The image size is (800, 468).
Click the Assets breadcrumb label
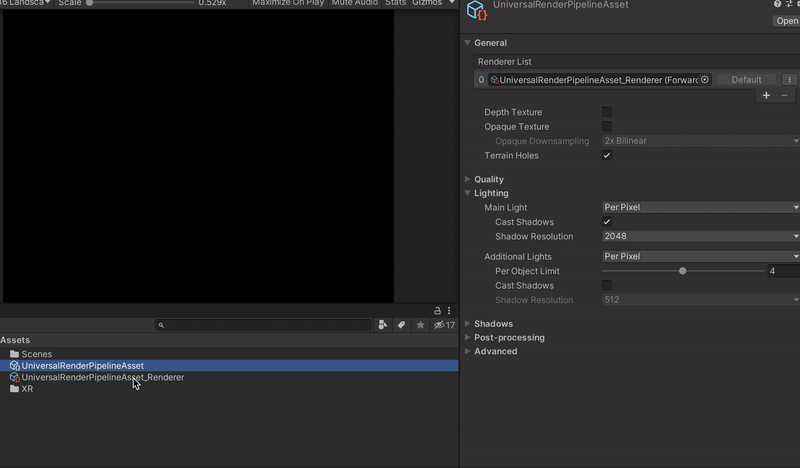coord(15,340)
